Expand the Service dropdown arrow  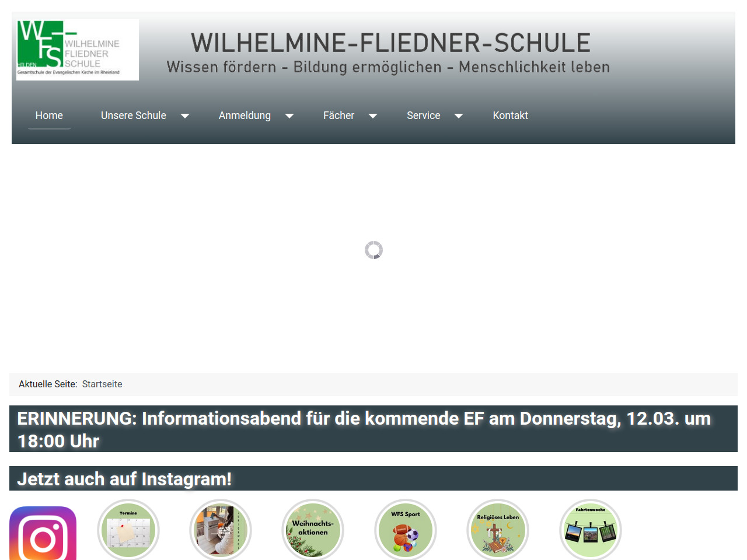[459, 116]
